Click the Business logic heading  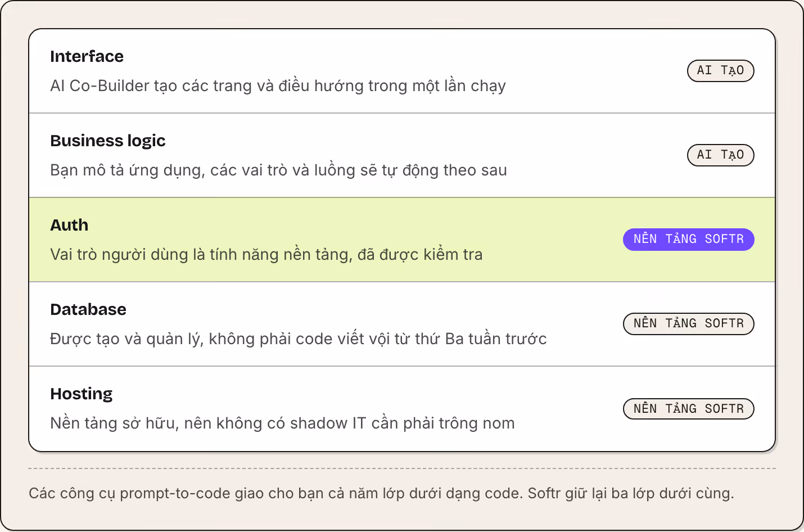[x=107, y=141]
